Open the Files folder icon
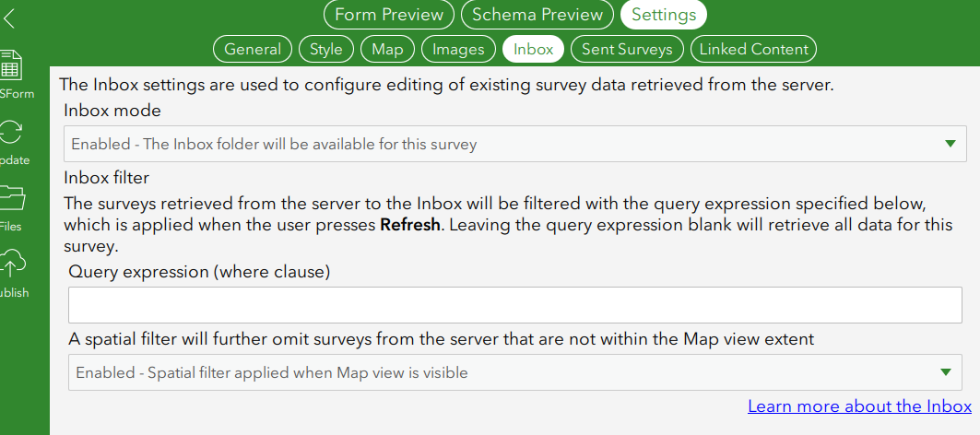 coord(12,198)
